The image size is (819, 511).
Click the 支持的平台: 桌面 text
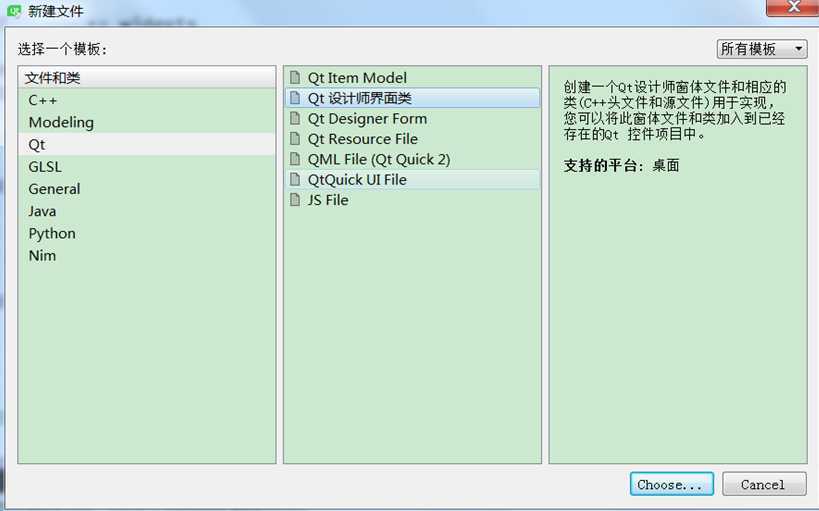[x=621, y=166]
